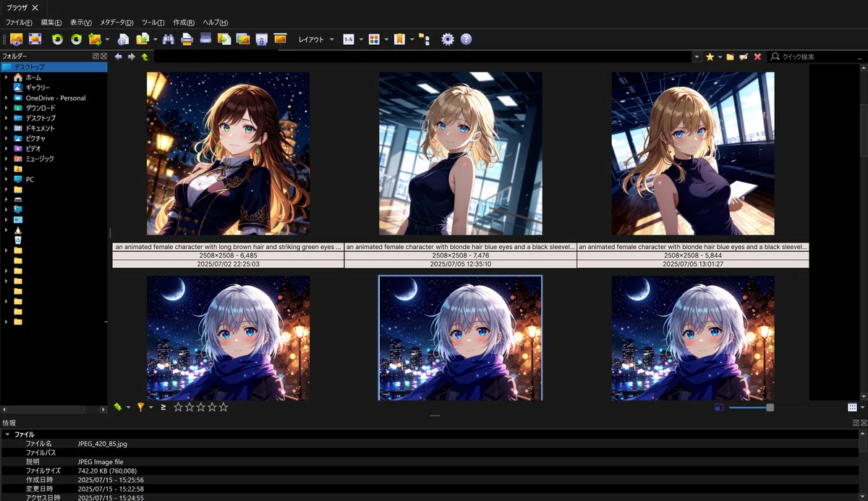Set rating filter to three stars

click(x=200, y=407)
